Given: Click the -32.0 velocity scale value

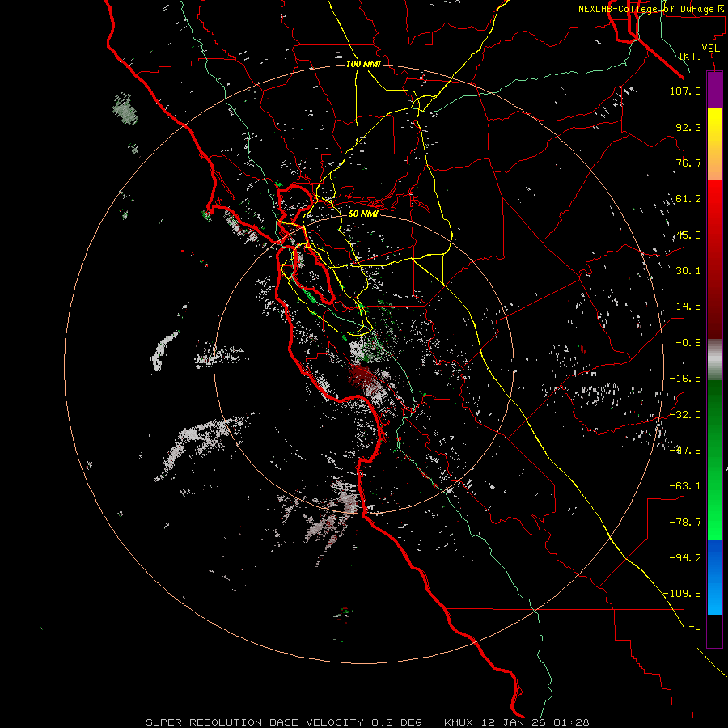Looking at the screenshot, I should click(x=685, y=415).
